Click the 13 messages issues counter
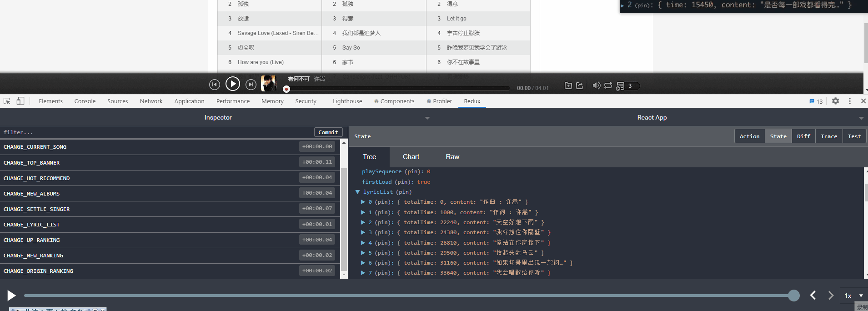This screenshot has height=311, width=868. (x=816, y=101)
